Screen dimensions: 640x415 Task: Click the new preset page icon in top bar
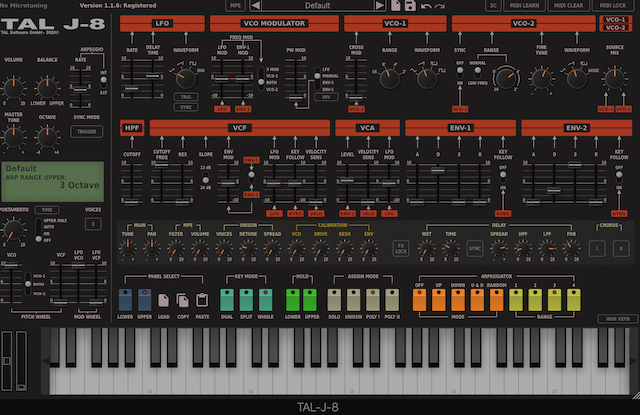coord(396,6)
